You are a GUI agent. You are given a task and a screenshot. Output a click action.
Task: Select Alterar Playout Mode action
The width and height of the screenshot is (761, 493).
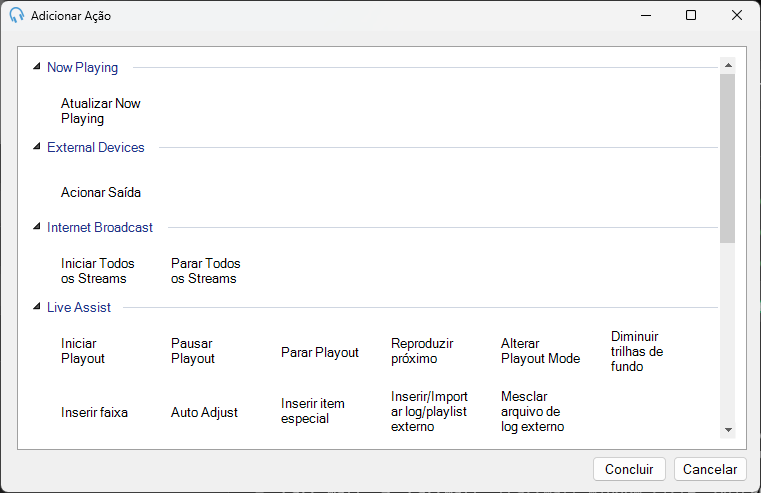[x=540, y=351]
